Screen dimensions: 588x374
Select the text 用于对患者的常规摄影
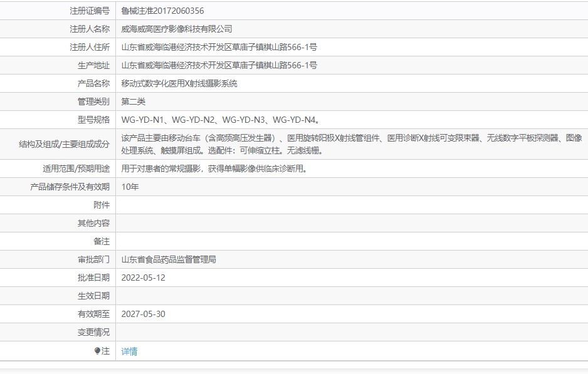[x=161, y=169]
